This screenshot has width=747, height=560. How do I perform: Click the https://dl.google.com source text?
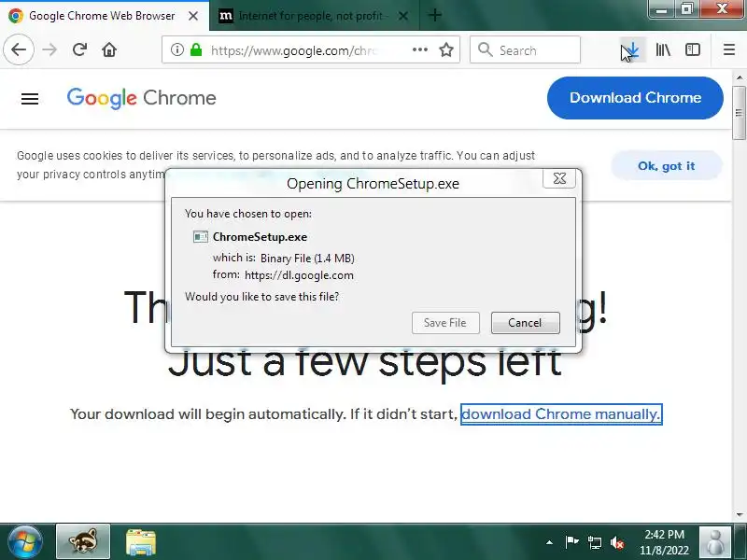[299, 275]
